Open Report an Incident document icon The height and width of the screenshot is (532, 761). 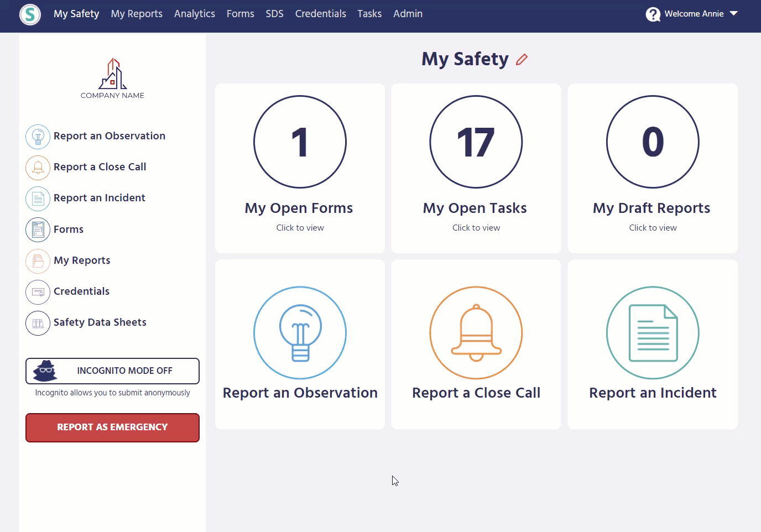click(38, 199)
